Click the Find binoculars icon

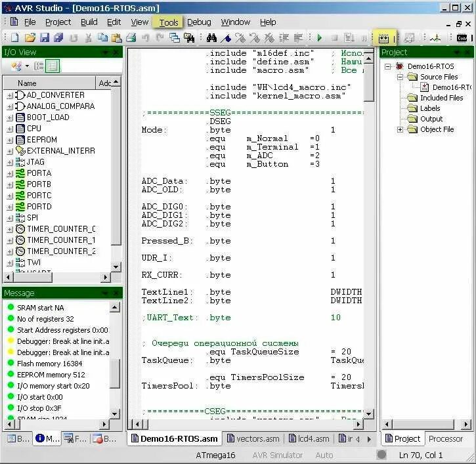coord(211,37)
